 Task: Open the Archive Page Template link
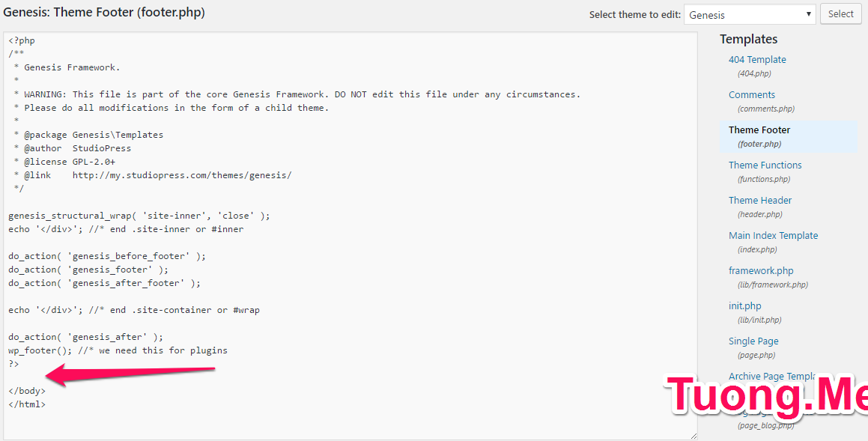(x=771, y=377)
